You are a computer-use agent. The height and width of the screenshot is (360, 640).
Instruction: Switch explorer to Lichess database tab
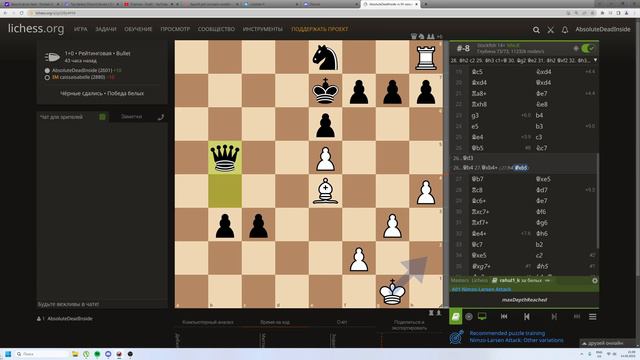[x=480, y=280]
